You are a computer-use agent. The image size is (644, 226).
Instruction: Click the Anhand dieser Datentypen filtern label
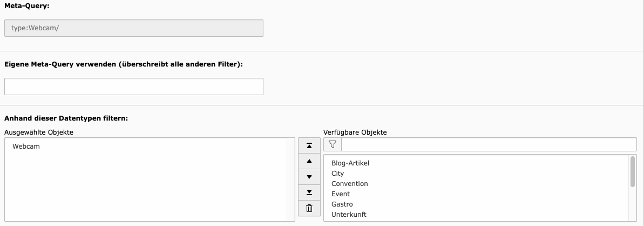[x=66, y=118]
